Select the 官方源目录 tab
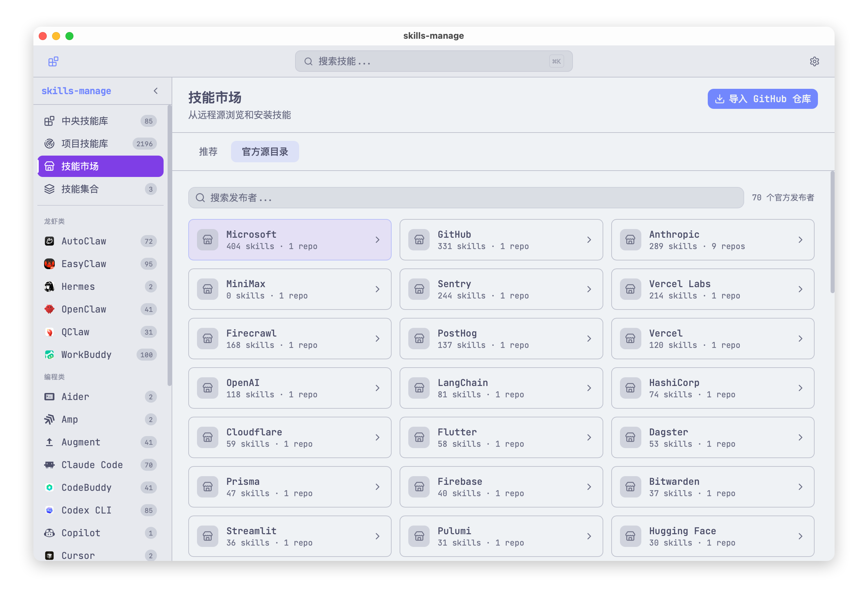The width and height of the screenshot is (868, 601). (265, 151)
